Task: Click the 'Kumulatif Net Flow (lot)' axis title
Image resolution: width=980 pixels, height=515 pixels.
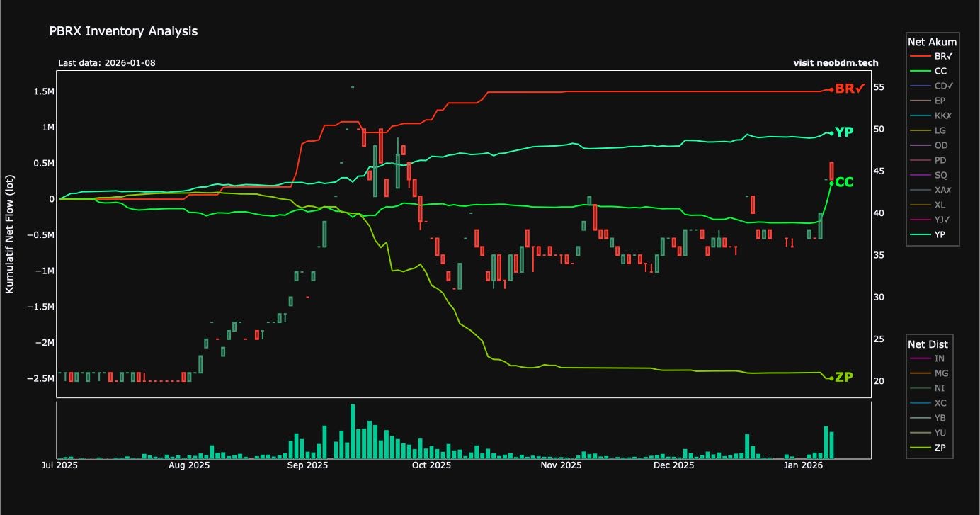Action: point(11,236)
